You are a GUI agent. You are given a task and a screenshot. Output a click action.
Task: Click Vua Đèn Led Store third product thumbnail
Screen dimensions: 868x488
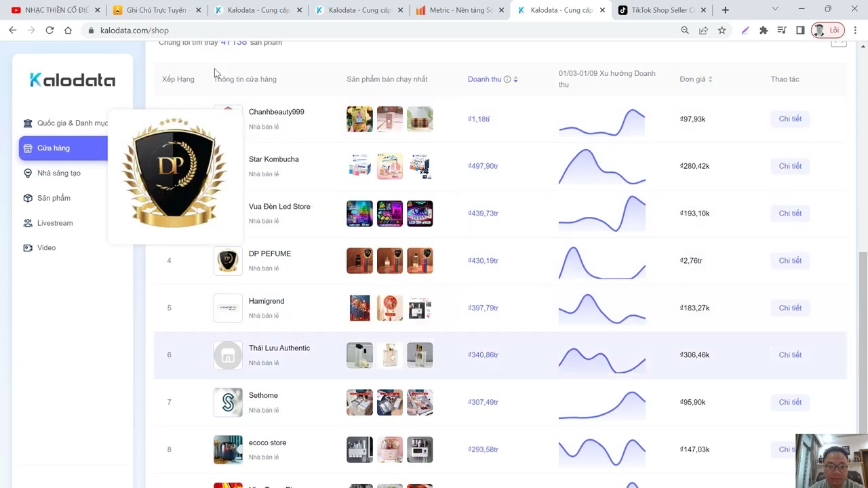click(420, 213)
